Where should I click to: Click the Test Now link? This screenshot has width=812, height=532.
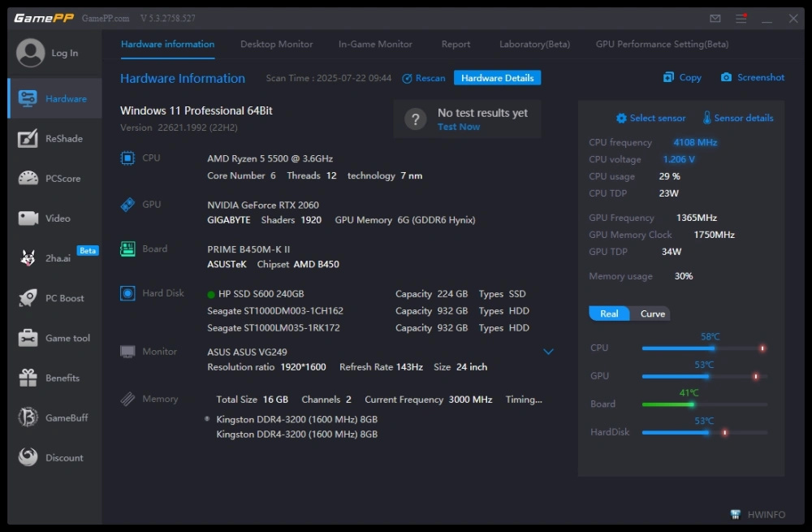458,127
